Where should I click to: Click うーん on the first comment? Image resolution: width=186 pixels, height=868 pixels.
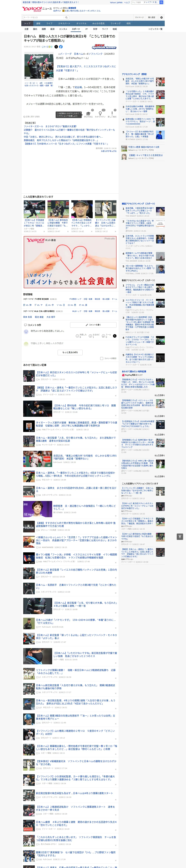click(x=107, y=336)
